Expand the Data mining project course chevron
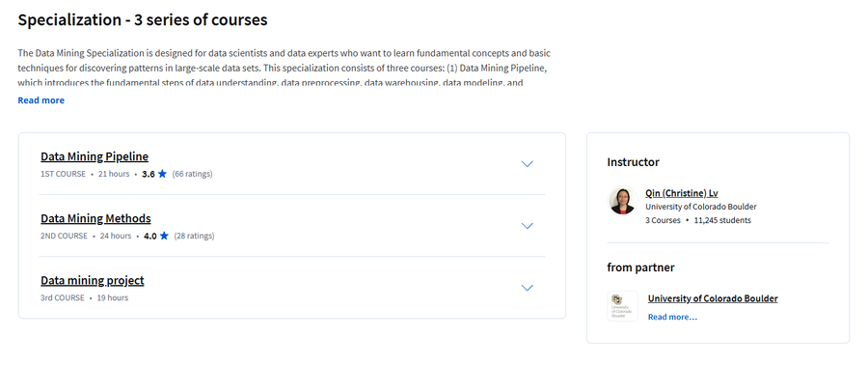Screen dimensions: 868x365 point(527,288)
